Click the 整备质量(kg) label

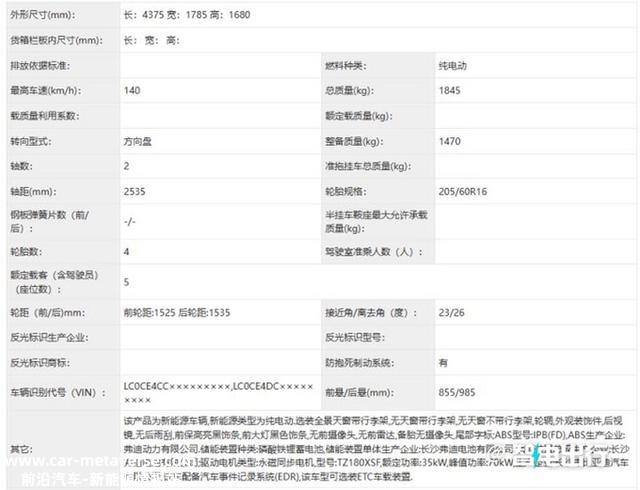[354, 142]
